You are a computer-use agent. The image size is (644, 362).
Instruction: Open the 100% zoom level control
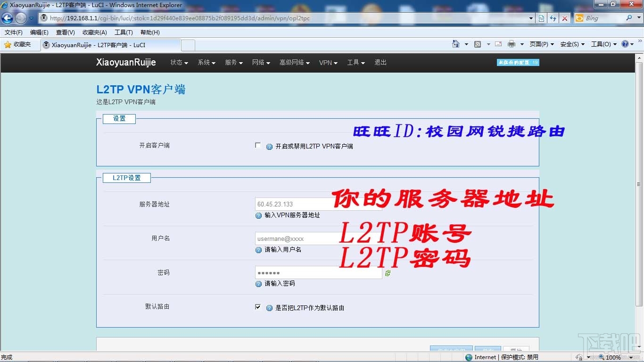coord(614,357)
